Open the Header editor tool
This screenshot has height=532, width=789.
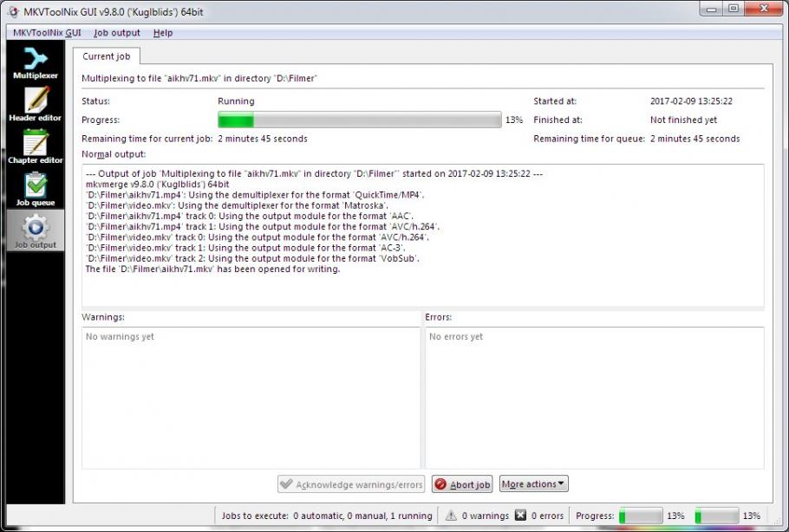point(36,104)
